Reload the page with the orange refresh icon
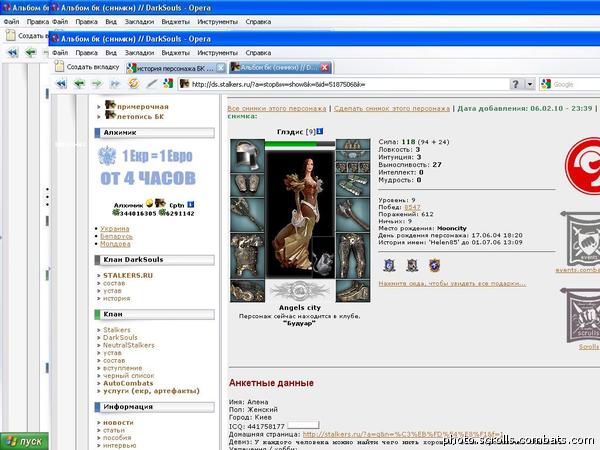Image resolution: width=600 pixels, height=450 pixels. [x=134, y=83]
